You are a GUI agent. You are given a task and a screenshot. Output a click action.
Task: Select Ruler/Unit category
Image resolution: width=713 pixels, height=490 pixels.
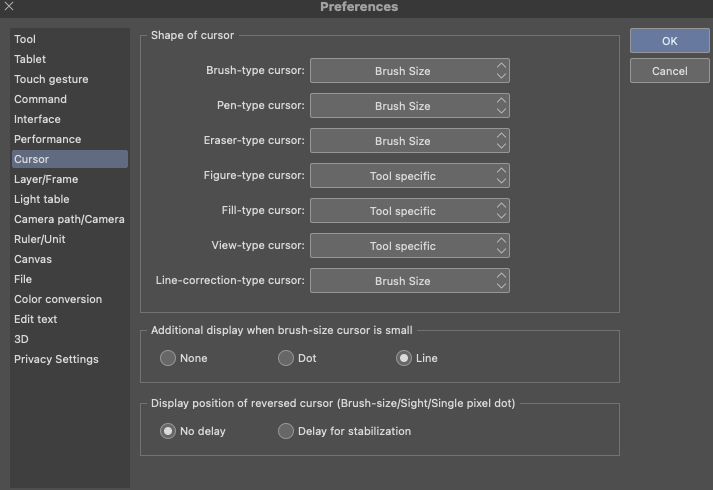(70, 239)
